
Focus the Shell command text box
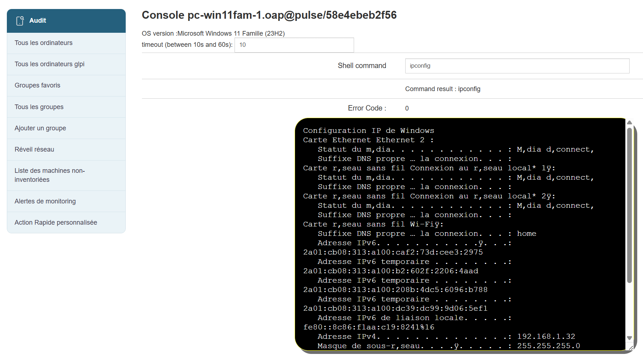pos(517,66)
